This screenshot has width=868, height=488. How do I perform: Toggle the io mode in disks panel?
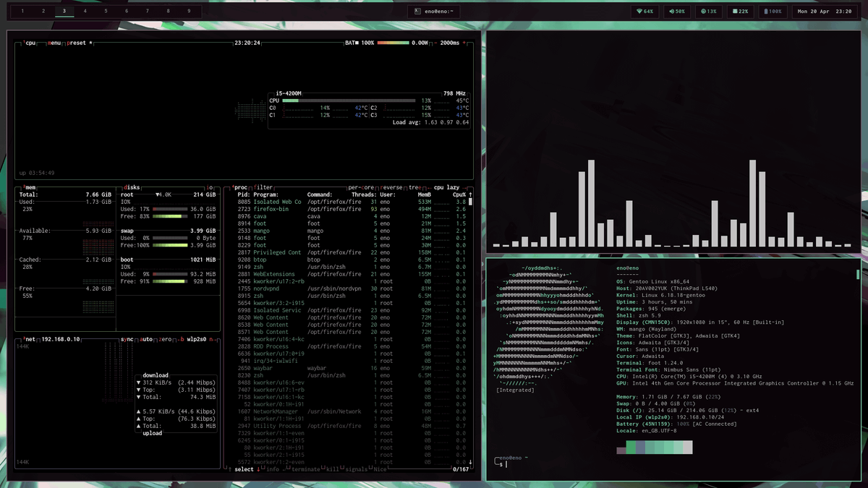210,187
